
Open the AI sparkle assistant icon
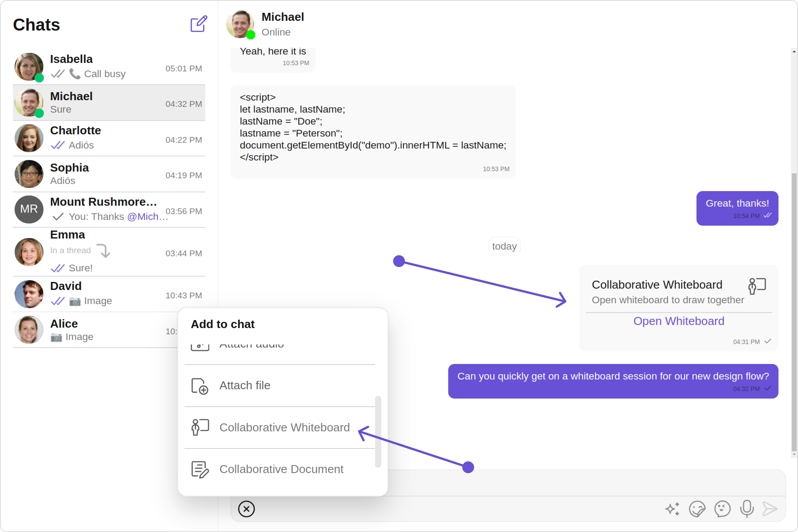coord(672,509)
